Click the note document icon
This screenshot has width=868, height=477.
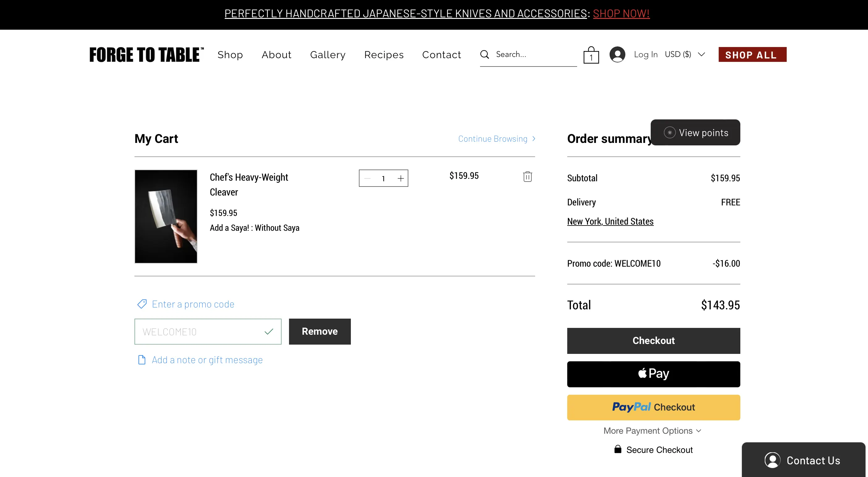click(x=142, y=360)
